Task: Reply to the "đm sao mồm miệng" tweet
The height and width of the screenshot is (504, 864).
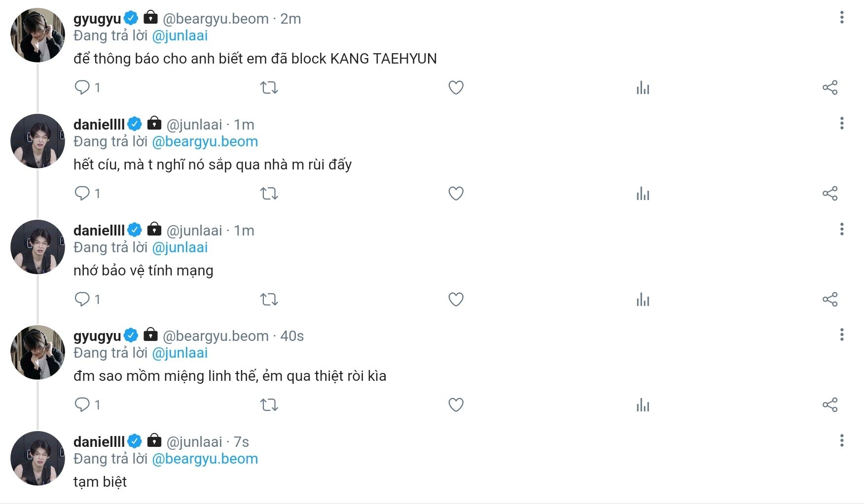Action: (x=82, y=405)
